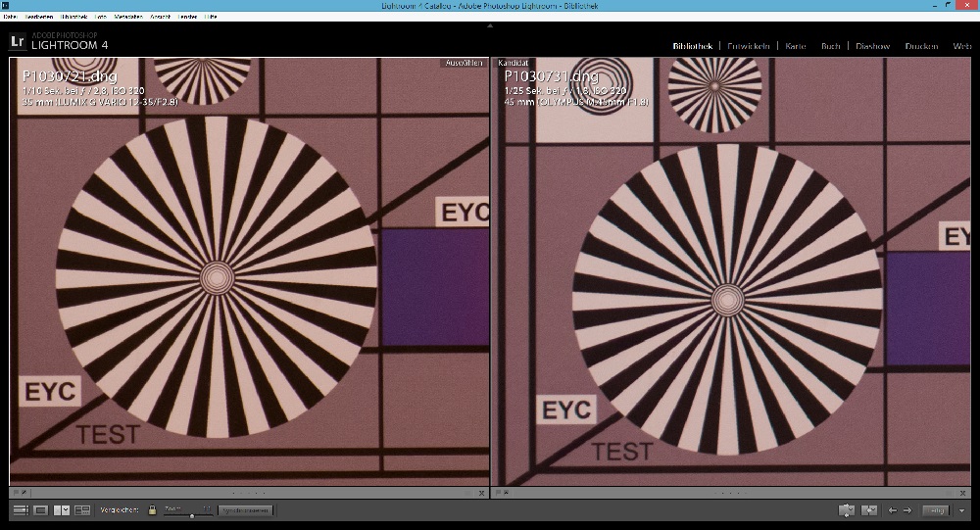Set star rating dots under left photo
The image size is (980, 530).
pyautogui.click(x=249, y=493)
